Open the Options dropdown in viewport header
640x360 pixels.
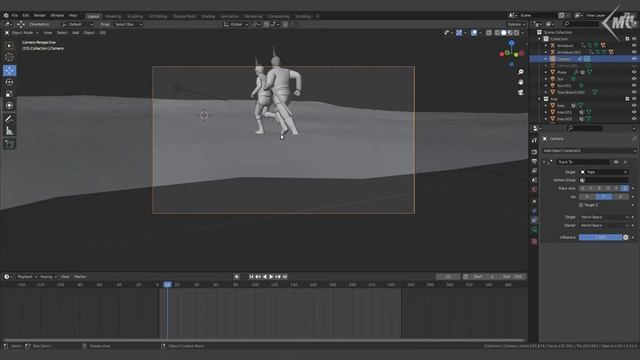516,24
